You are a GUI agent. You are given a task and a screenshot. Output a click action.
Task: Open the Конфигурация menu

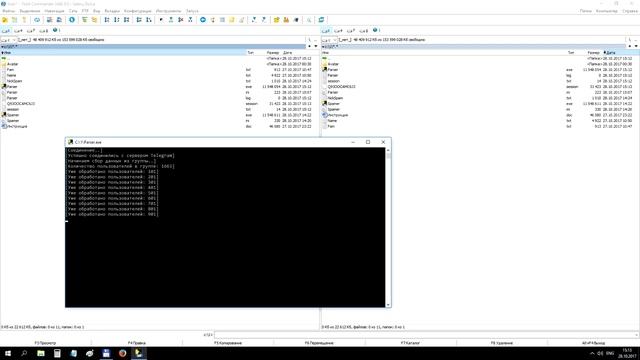pos(138,11)
